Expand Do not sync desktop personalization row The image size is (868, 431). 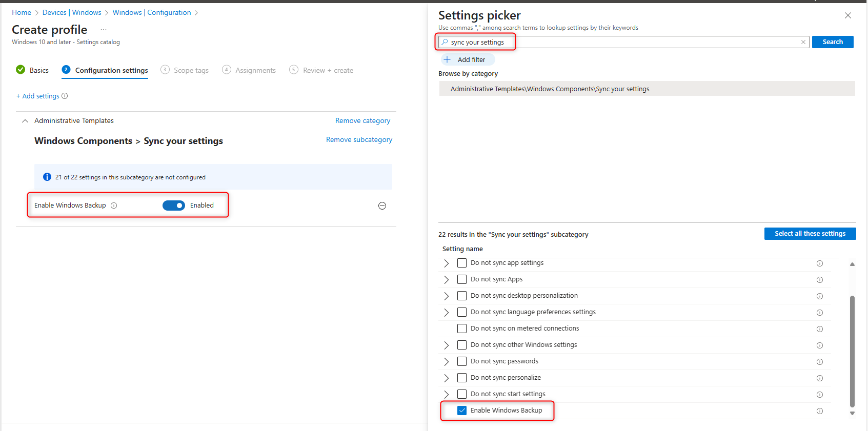[447, 296]
